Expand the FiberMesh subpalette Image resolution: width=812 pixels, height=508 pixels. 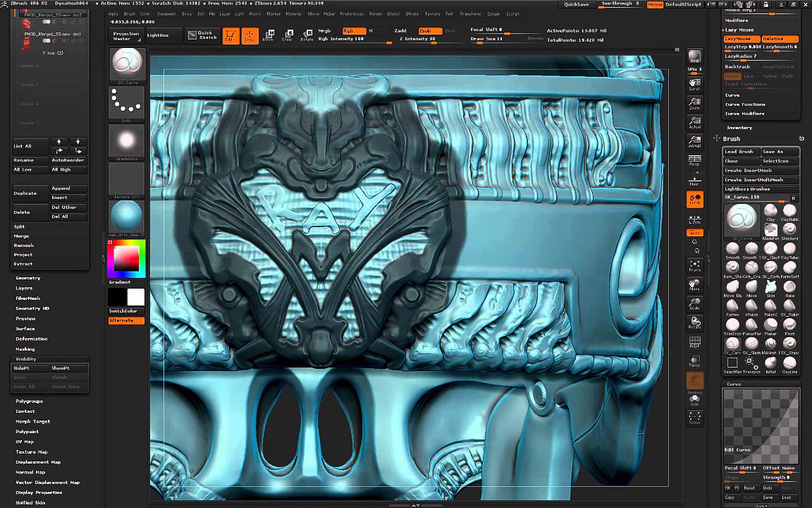tap(28, 298)
